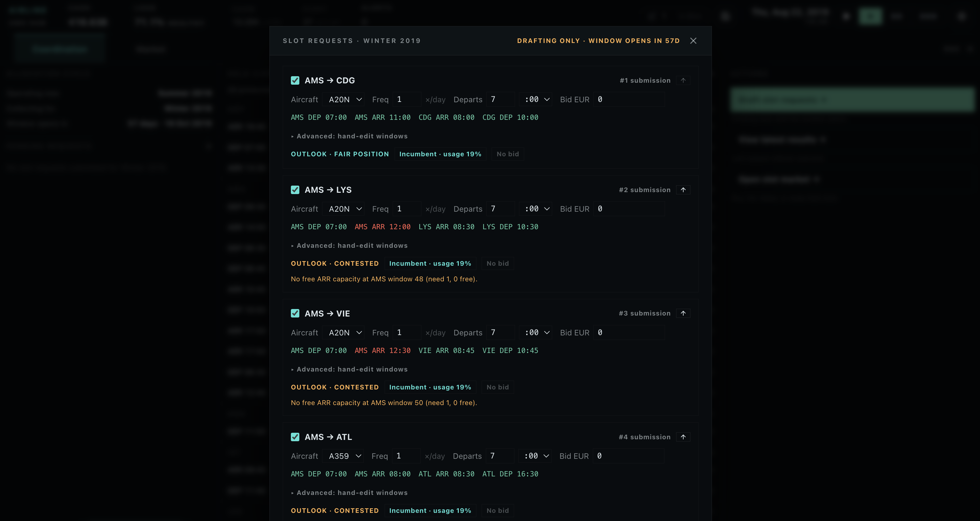980x521 pixels.
Task: Open Aircraft dropdown for AMS → LYS
Action: pos(344,209)
